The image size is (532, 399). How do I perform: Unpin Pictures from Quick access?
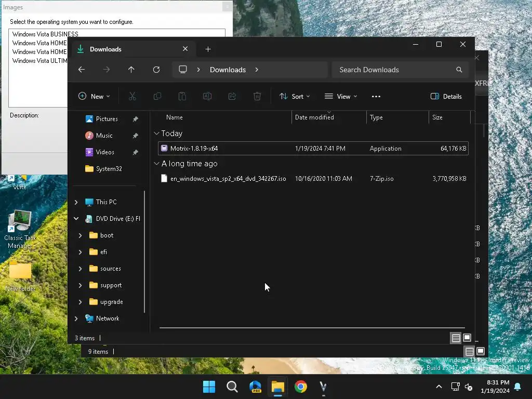(136, 119)
